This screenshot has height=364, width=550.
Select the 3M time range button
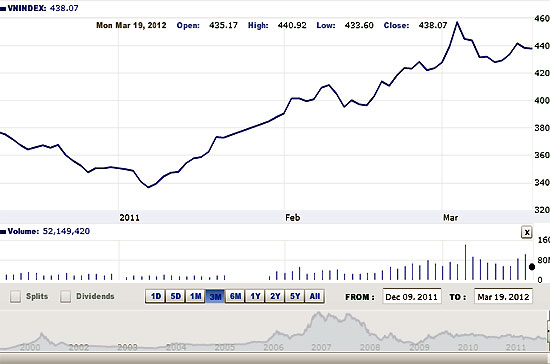(215, 297)
